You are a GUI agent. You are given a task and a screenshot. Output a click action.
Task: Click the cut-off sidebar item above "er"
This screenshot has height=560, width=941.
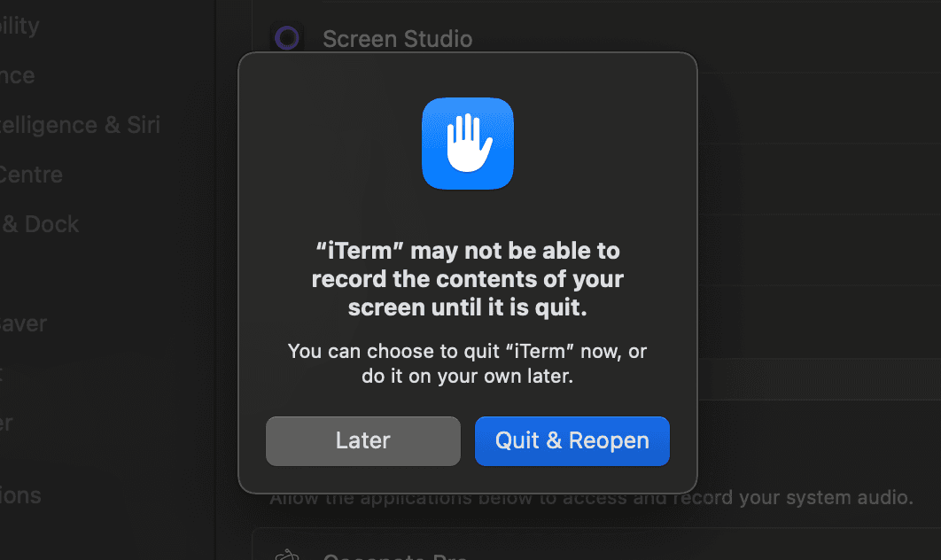(3, 373)
